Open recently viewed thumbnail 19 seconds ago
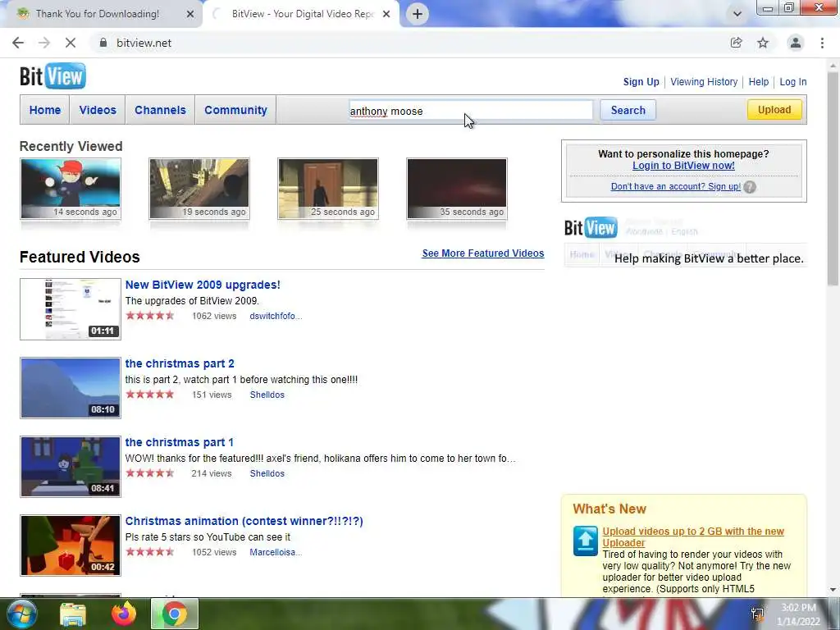Screen dimensions: 840x630 (199, 189)
